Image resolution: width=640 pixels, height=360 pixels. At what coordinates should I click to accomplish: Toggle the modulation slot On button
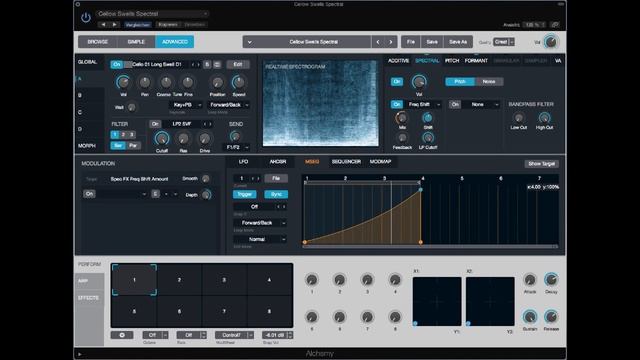pos(89,194)
